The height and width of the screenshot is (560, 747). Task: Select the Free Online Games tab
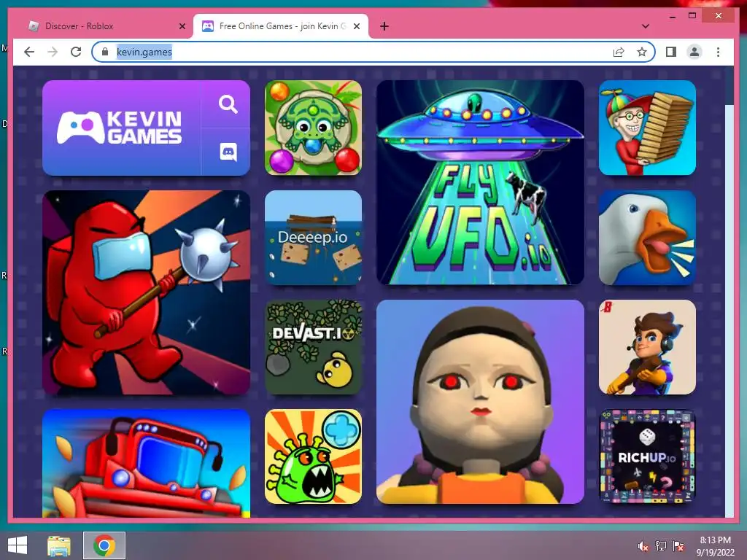(x=281, y=26)
